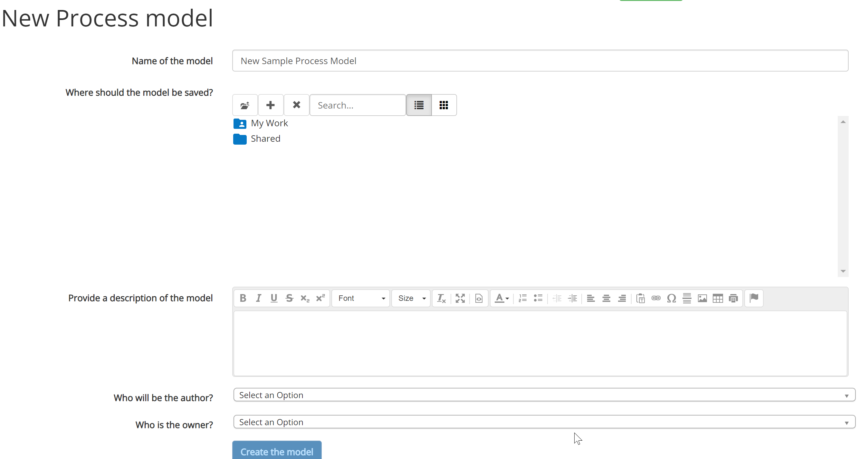Click the remove format icon
Screen dimensions: 868x459
(x=441, y=298)
